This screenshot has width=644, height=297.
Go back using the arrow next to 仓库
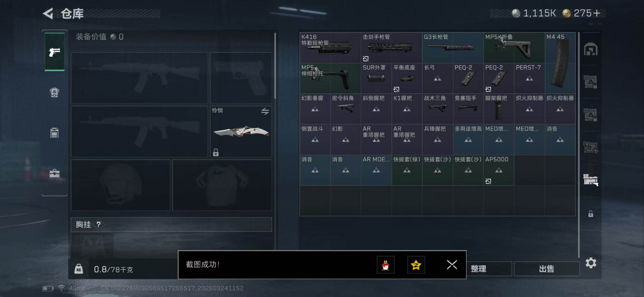[48, 14]
